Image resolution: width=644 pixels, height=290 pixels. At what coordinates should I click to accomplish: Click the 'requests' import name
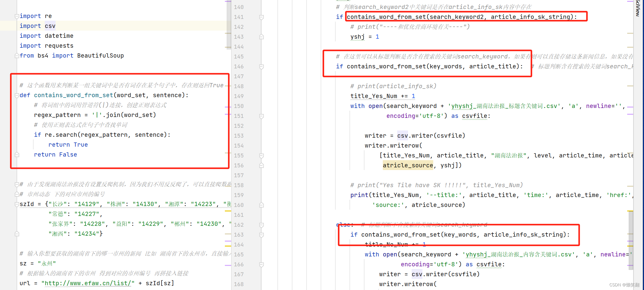pos(59,46)
